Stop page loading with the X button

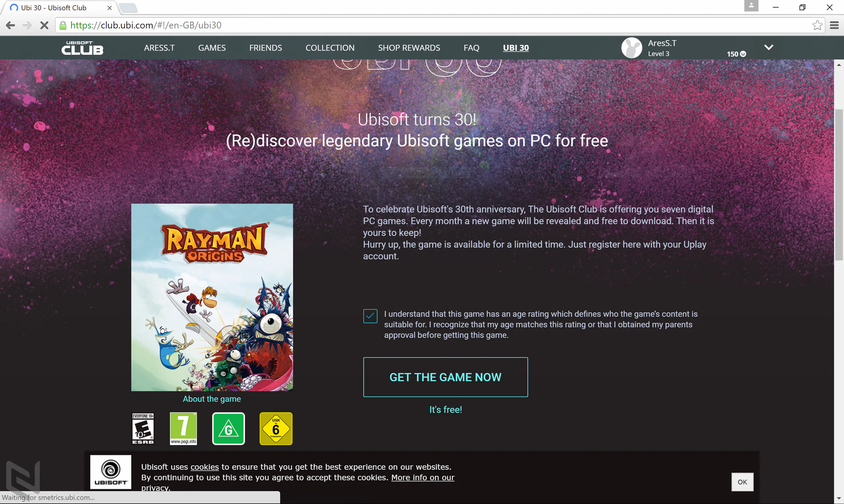tap(44, 25)
